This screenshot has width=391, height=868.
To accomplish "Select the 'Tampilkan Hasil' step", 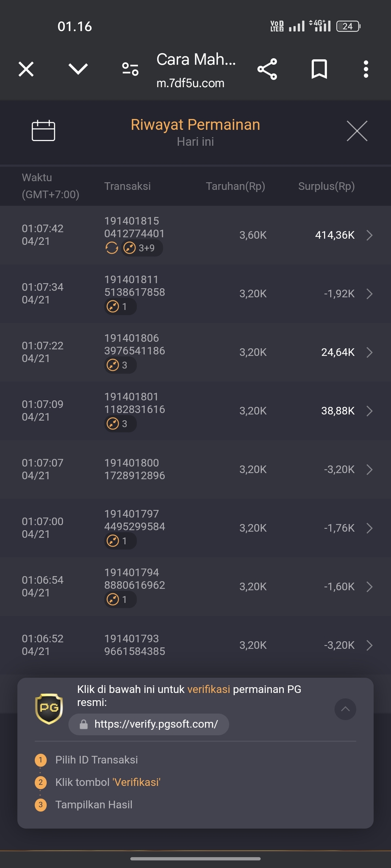I will [94, 804].
